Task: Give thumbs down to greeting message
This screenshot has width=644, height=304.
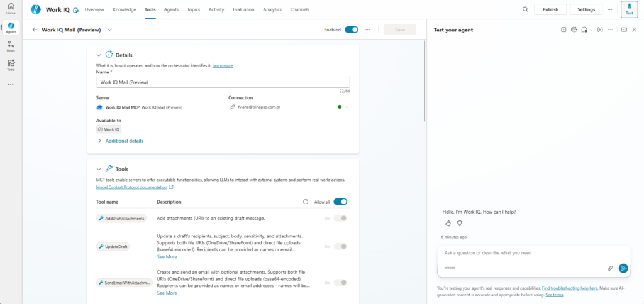Action: [x=460, y=223]
